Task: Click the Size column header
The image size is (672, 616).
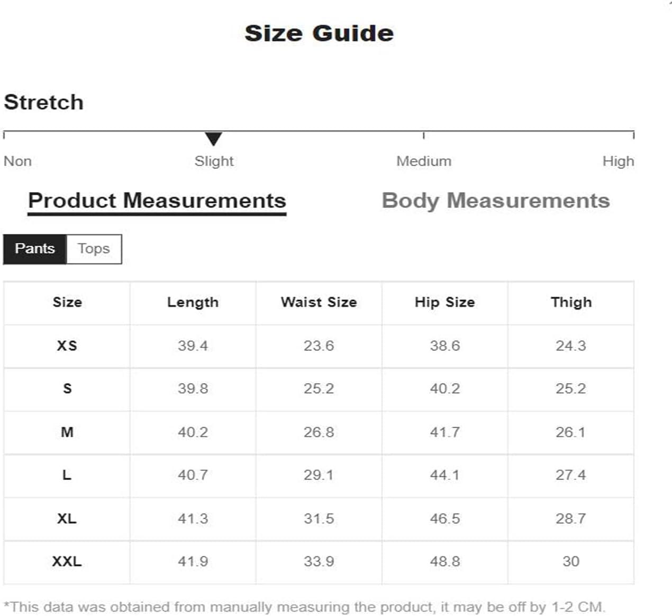Action: point(67,302)
